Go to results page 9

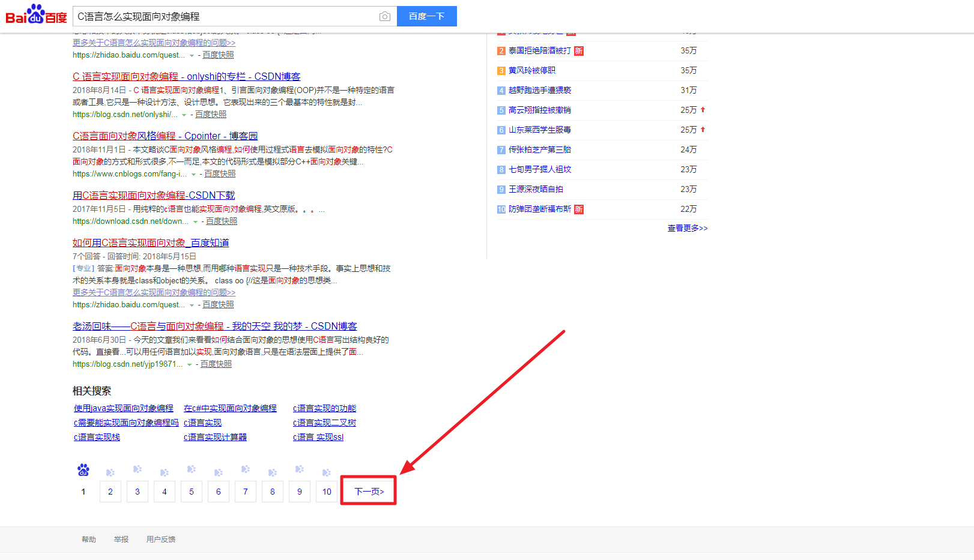pyautogui.click(x=300, y=492)
